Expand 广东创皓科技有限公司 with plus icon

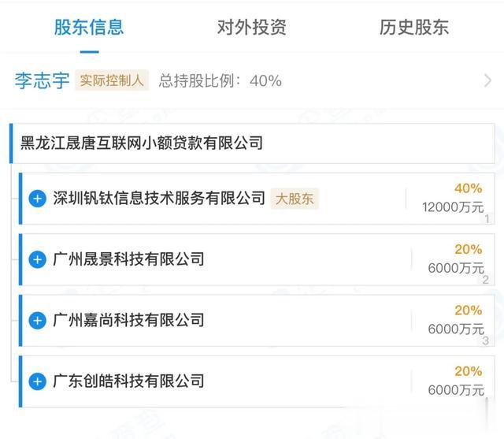[x=38, y=381]
